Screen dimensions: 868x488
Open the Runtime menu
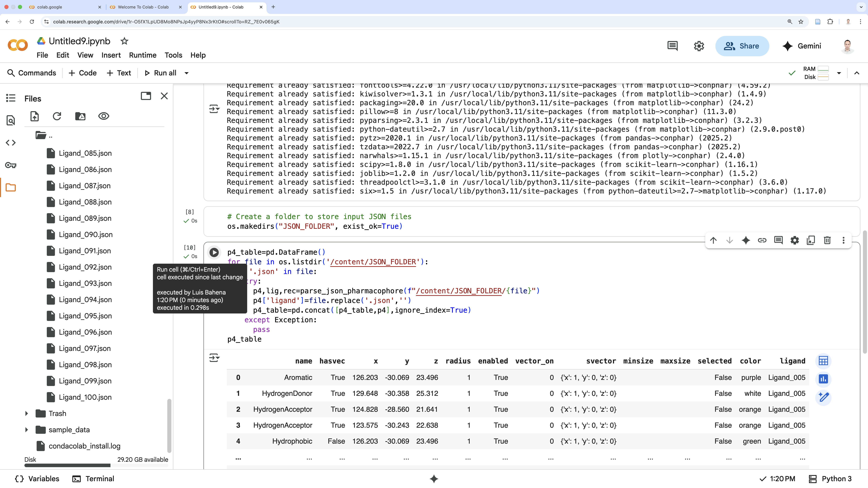point(143,55)
